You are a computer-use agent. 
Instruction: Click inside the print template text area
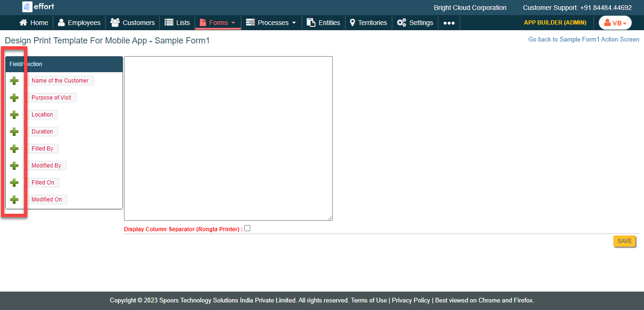228,138
